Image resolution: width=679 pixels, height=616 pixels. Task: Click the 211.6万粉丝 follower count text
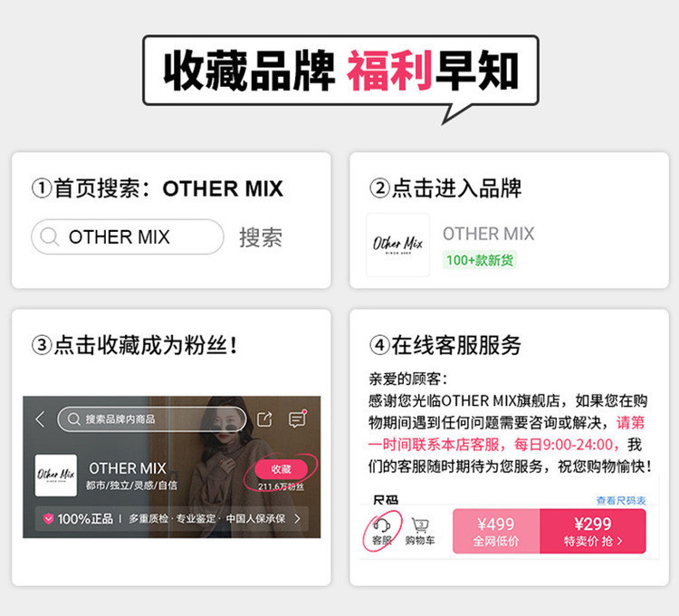[281, 486]
